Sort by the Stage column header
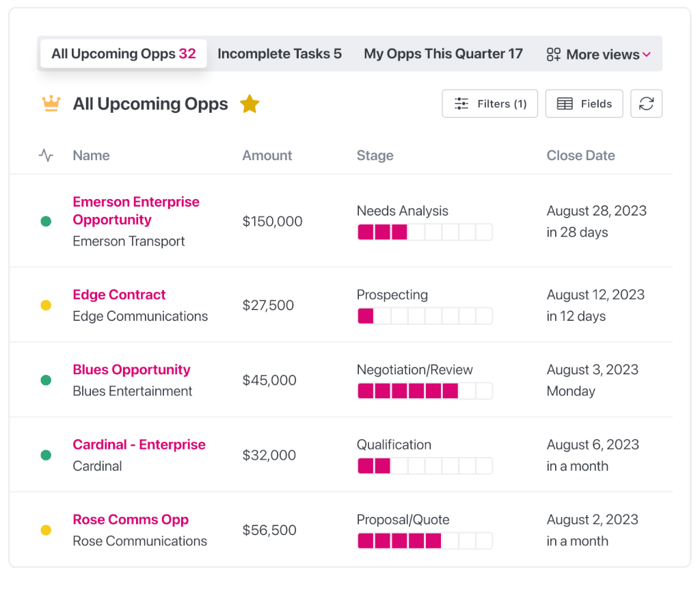 pyautogui.click(x=375, y=155)
